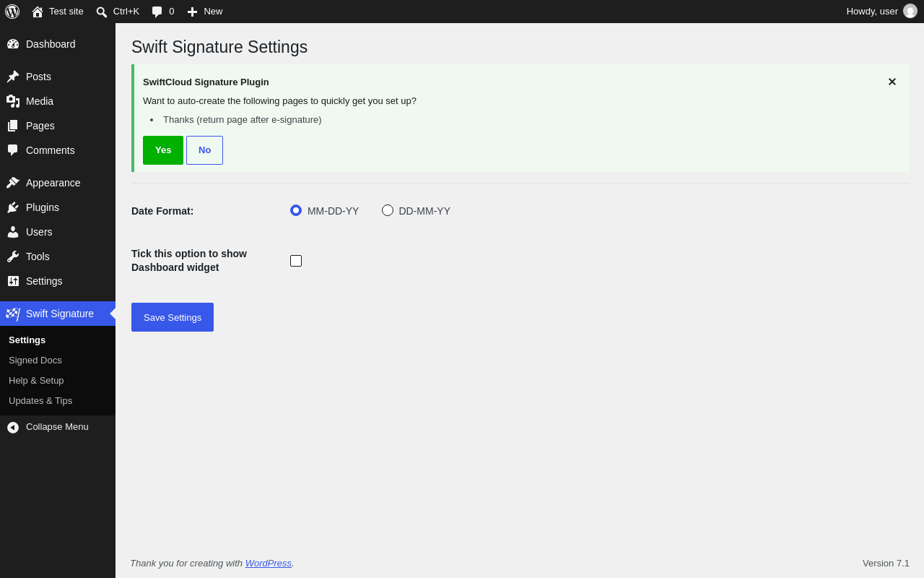924x578 pixels.
Task: Click the comments bubble icon in admin bar
Action: tap(157, 12)
